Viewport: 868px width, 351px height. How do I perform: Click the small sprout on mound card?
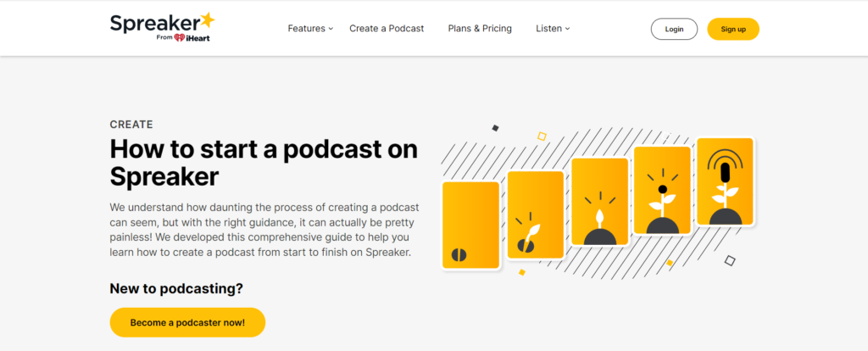click(600, 202)
